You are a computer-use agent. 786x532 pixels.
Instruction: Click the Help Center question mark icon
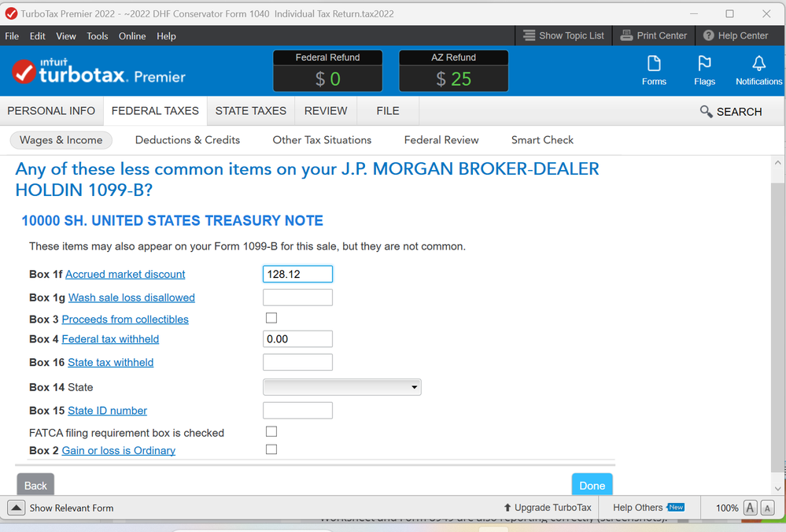(x=708, y=35)
